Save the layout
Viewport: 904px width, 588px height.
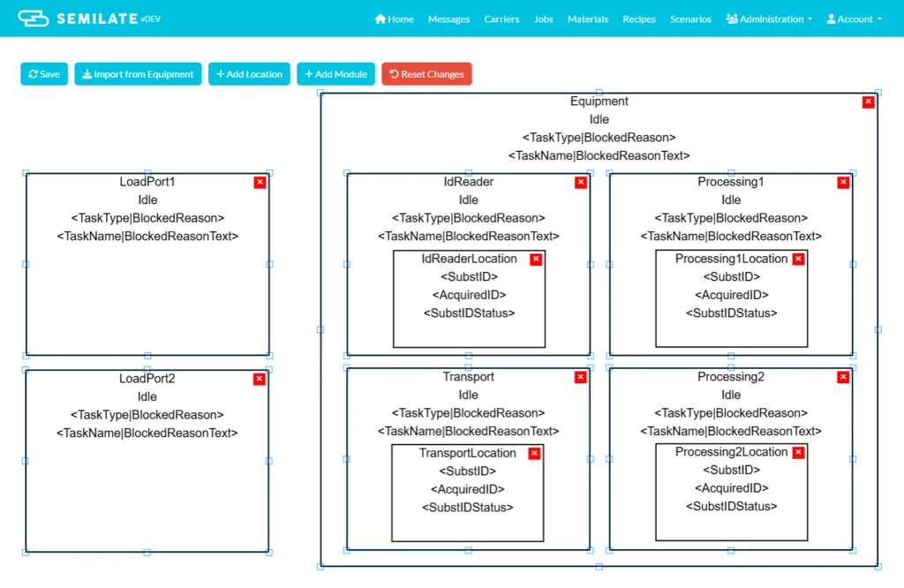(44, 74)
